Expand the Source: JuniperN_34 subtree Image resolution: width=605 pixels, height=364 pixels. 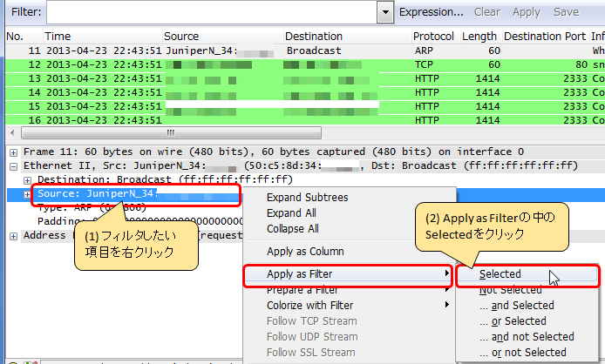[x=28, y=193]
